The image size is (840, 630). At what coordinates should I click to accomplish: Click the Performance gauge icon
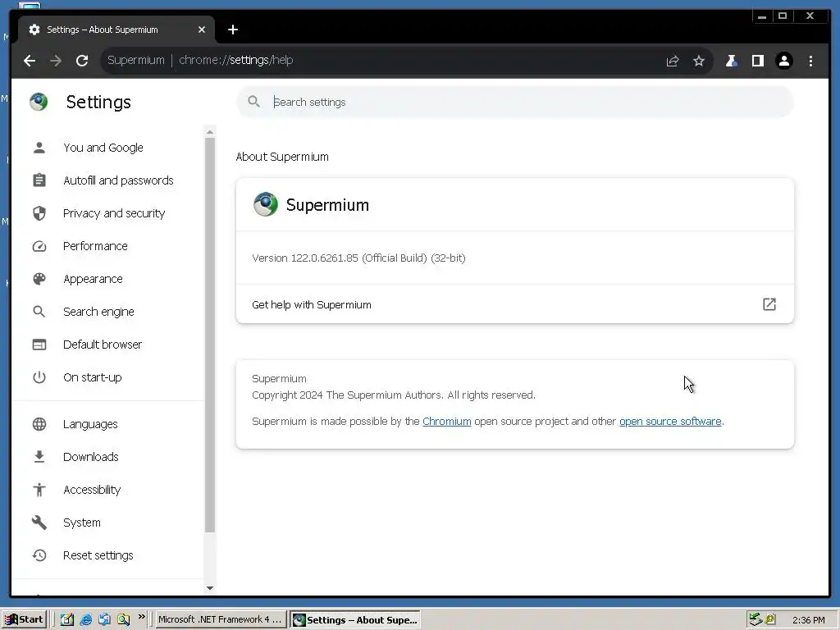click(39, 246)
